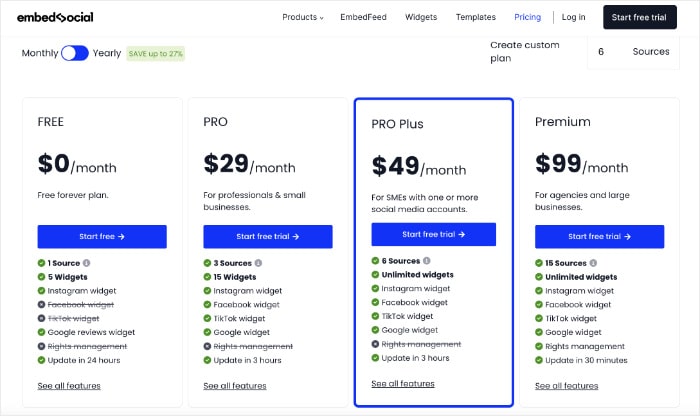This screenshot has width=700, height=416.
Task: Open EmbedFeed in navigation
Action: (363, 17)
